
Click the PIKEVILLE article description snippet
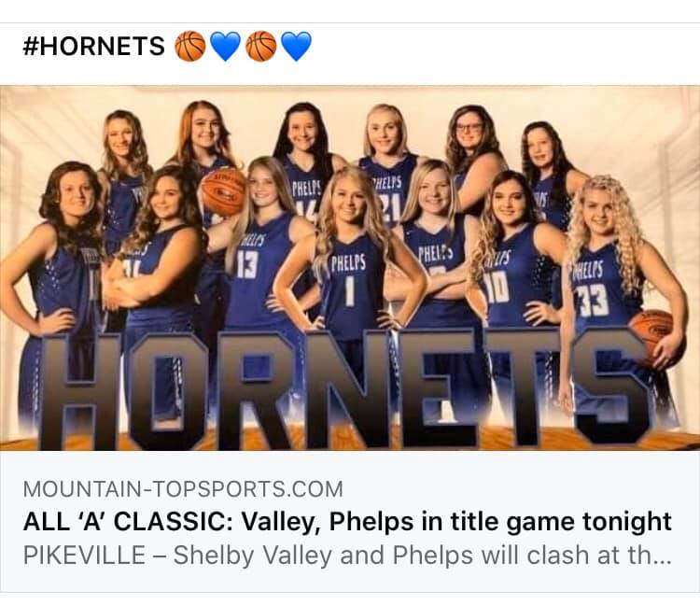(x=347, y=556)
